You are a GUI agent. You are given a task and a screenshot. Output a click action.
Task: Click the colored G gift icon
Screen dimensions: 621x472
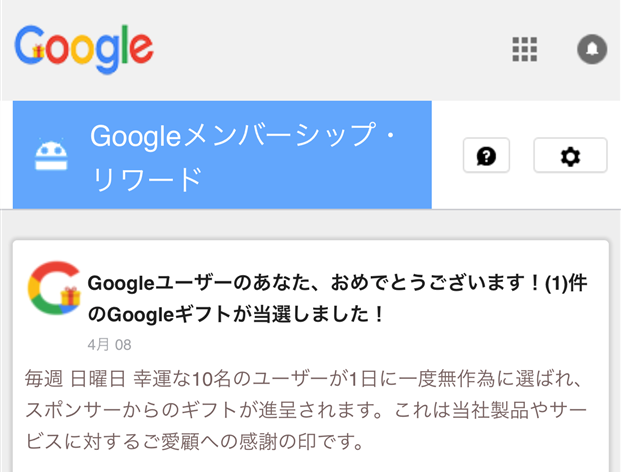click(54, 287)
